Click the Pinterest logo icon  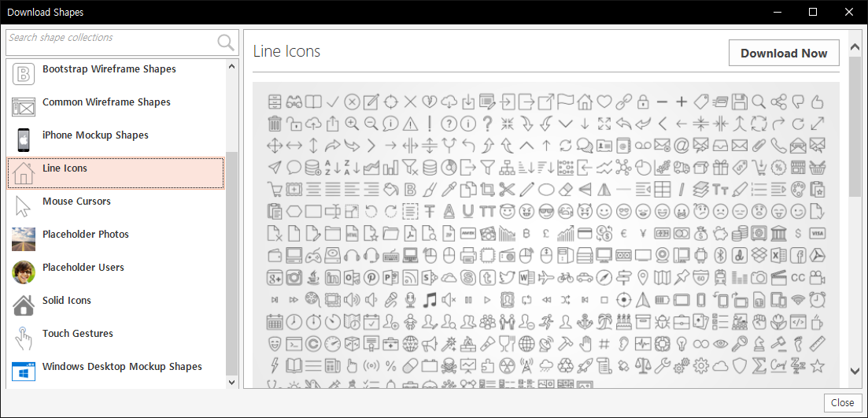pyautogui.click(x=371, y=278)
